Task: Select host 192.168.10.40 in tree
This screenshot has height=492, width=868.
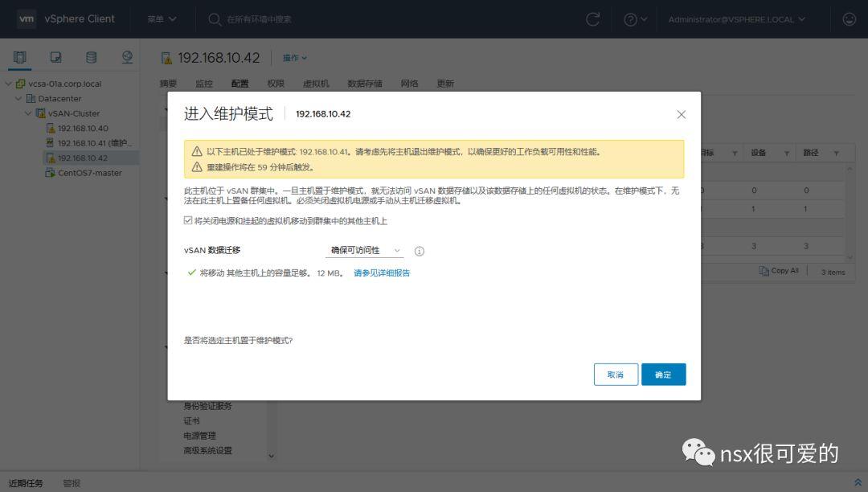Action: [83, 129]
